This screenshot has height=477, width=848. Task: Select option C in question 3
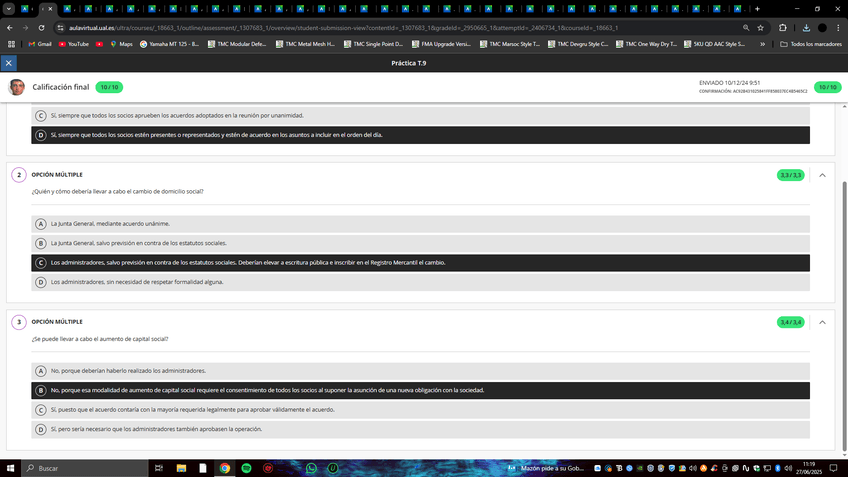pyautogui.click(x=41, y=410)
